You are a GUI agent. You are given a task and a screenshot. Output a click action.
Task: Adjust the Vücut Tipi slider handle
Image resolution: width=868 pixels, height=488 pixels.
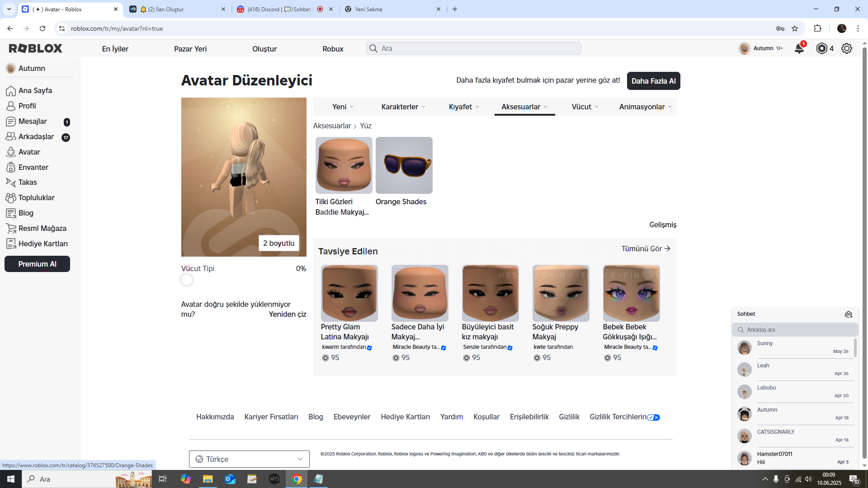[187, 280]
